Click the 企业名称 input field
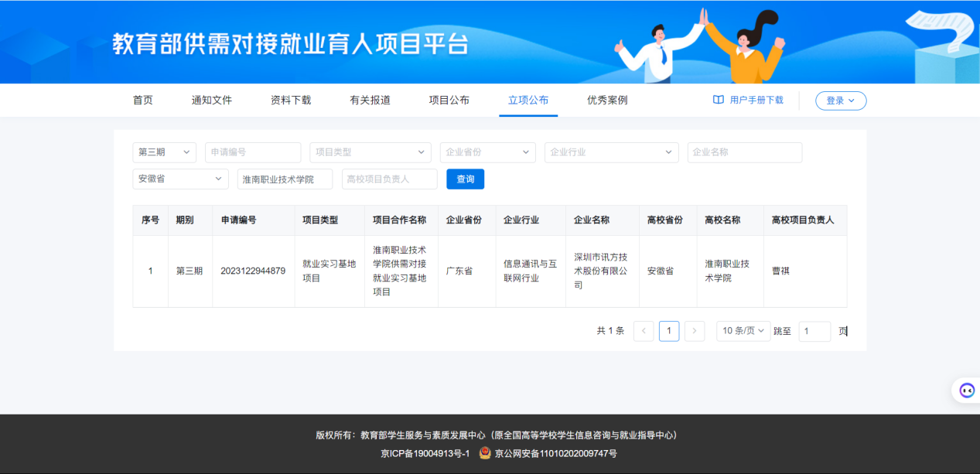 [x=744, y=152]
